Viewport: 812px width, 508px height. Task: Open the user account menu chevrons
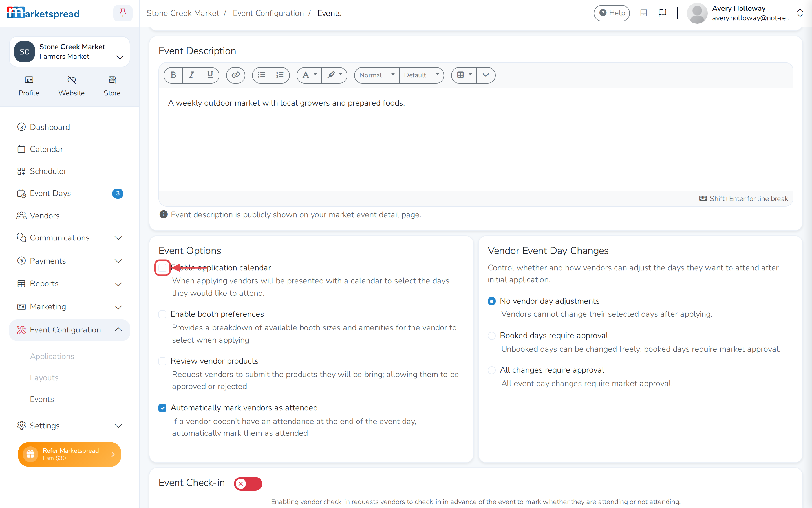[800, 13]
